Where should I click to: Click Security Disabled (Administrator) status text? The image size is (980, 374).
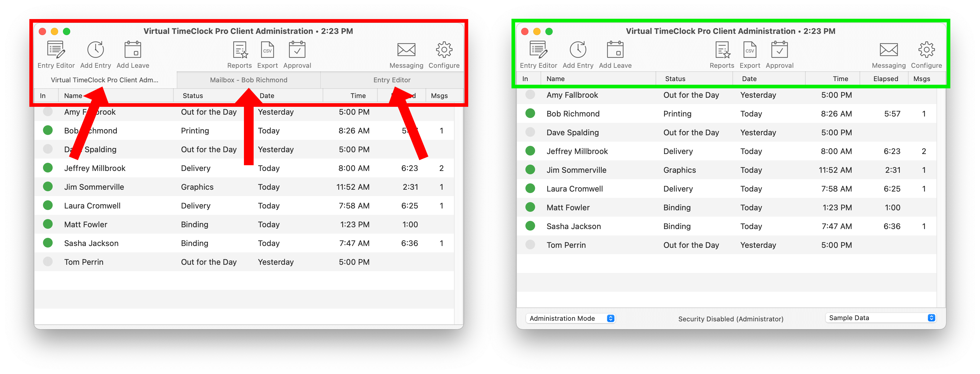pyautogui.click(x=730, y=319)
